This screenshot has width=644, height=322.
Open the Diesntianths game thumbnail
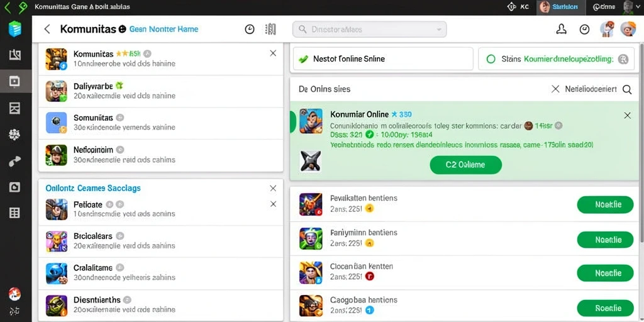point(56,306)
